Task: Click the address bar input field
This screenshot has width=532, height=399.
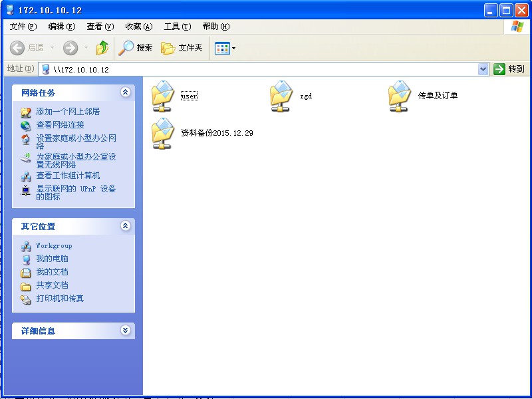Action: pyautogui.click(x=266, y=69)
